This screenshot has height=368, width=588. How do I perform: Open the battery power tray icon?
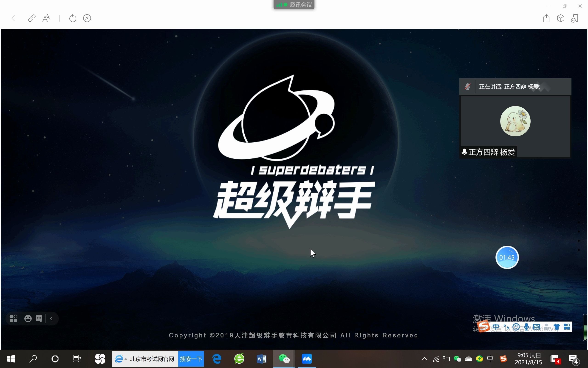coord(446,359)
